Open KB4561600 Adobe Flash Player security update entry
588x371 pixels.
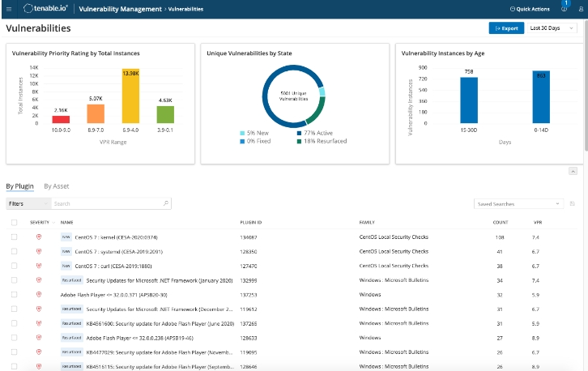160,323
